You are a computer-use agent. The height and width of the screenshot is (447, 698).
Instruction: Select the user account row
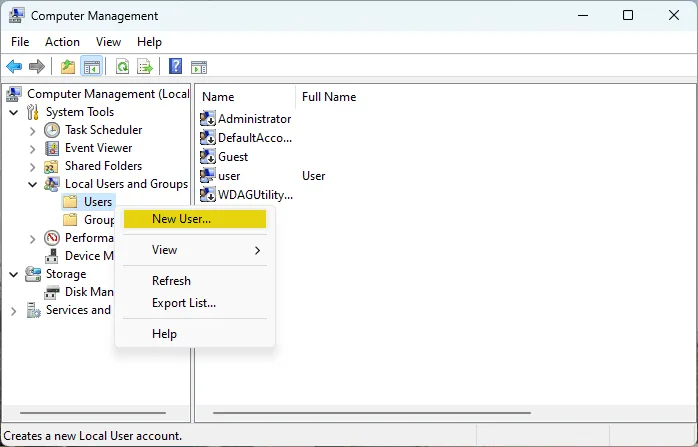pos(229,176)
